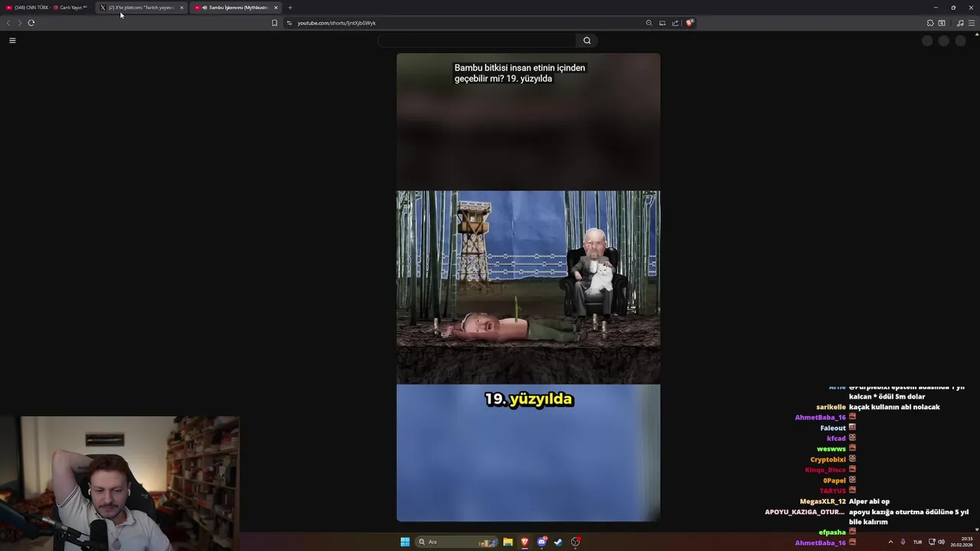Click the youtube.com/shorts address bar URL
The height and width of the screenshot is (551, 980).
coord(337,23)
